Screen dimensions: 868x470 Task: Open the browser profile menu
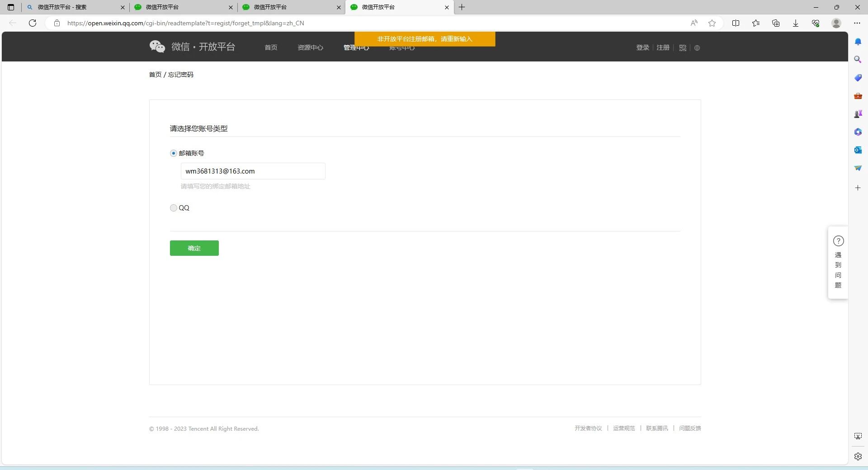pyautogui.click(x=836, y=23)
